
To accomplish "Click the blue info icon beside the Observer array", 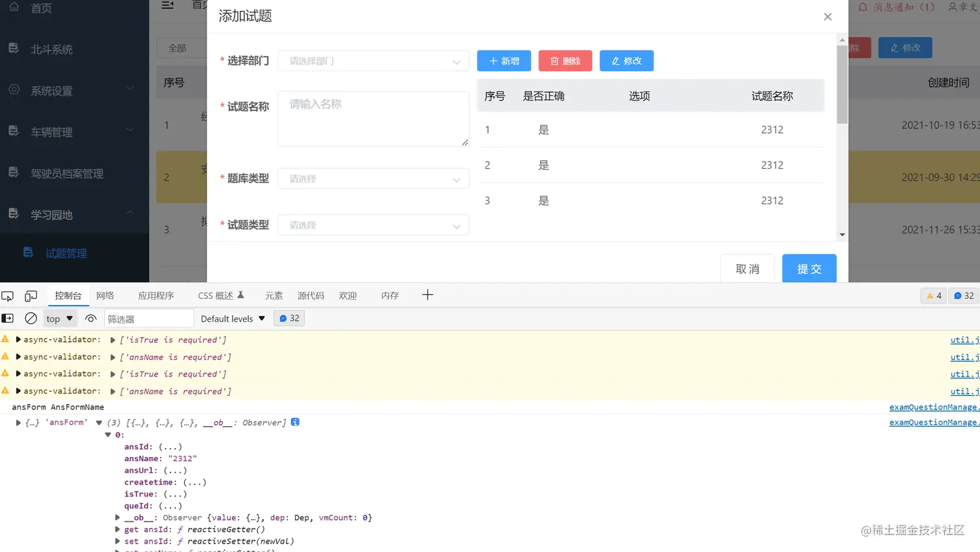I will [x=295, y=422].
